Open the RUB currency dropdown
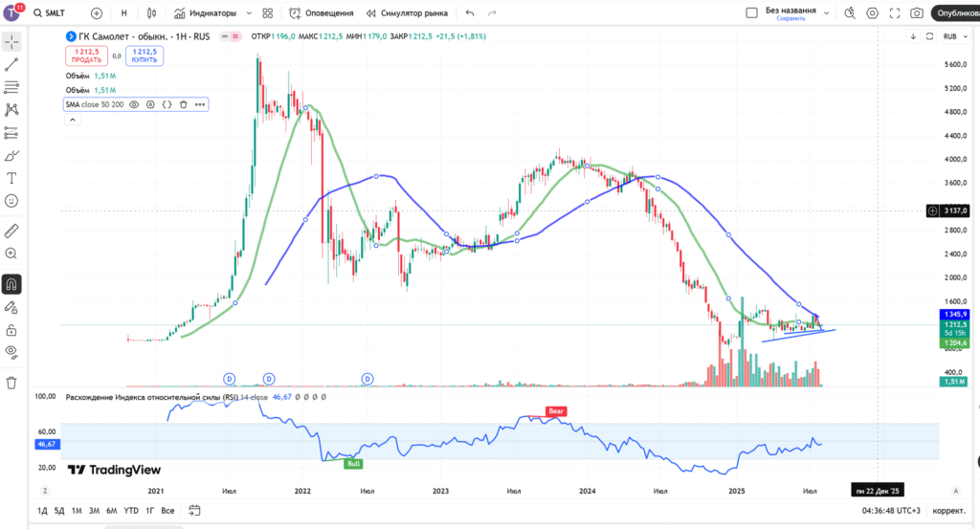Screen dimensions: 980x529 [x=954, y=36]
